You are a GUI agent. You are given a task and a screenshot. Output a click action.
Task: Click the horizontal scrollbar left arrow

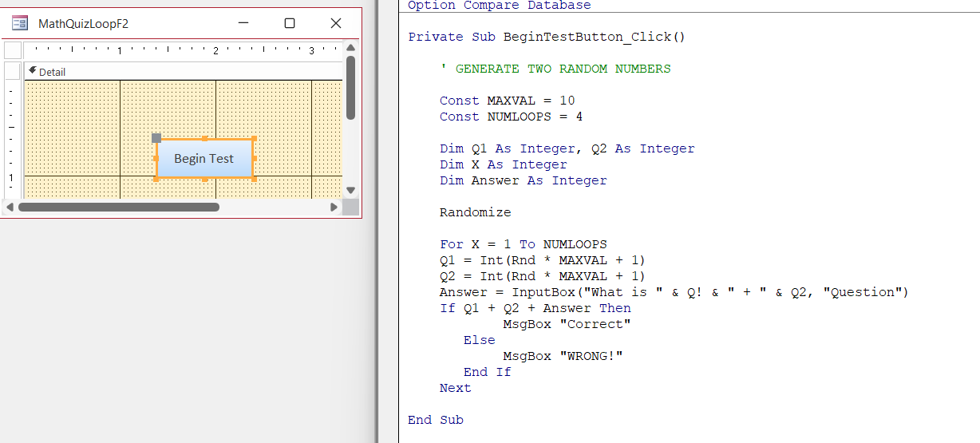[x=10, y=208]
